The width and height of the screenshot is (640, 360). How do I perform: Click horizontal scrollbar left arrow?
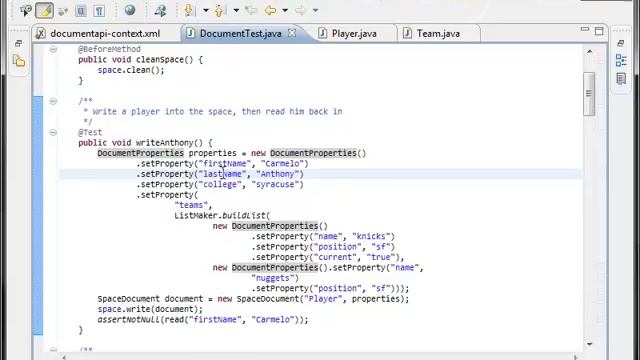64,357
